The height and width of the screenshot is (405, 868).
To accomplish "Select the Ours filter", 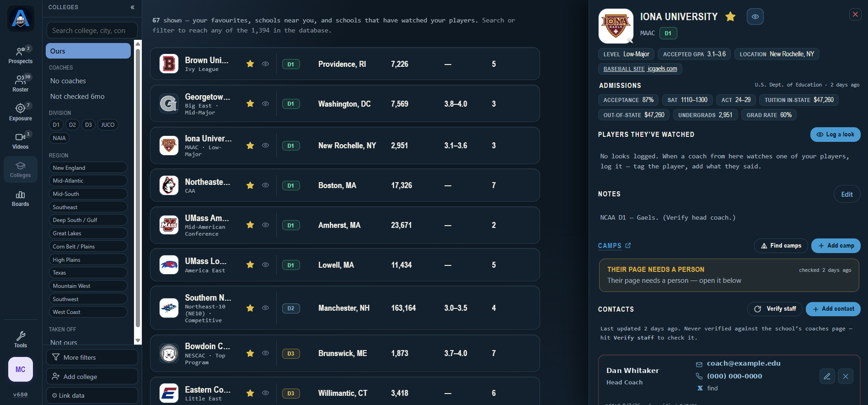I will [88, 51].
